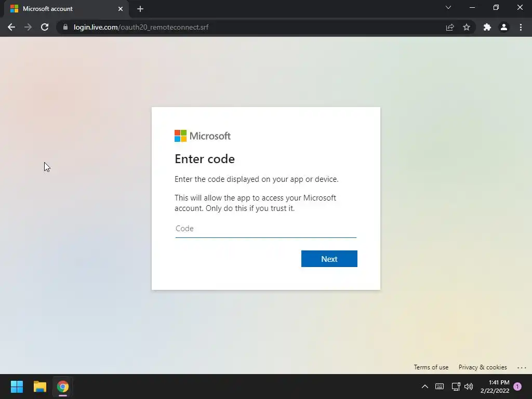Reload the current page

coord(45,27)
